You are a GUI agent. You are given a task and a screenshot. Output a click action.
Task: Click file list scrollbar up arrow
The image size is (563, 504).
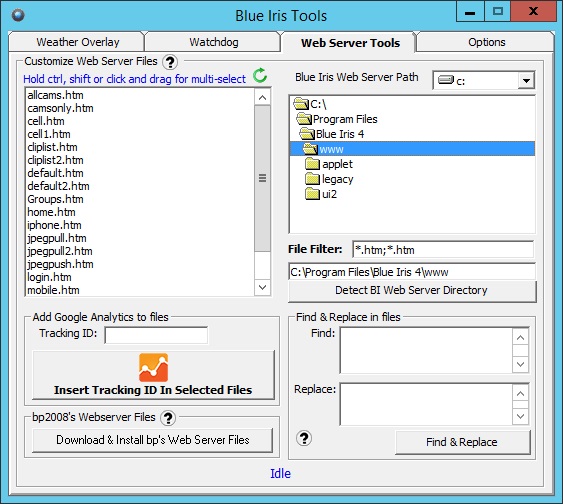pyautogui.click(x=262, y=97)
